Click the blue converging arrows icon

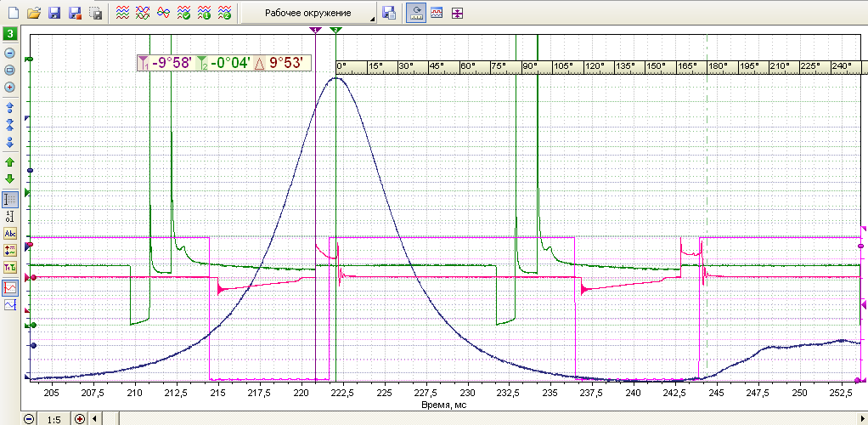click(10, 124)
